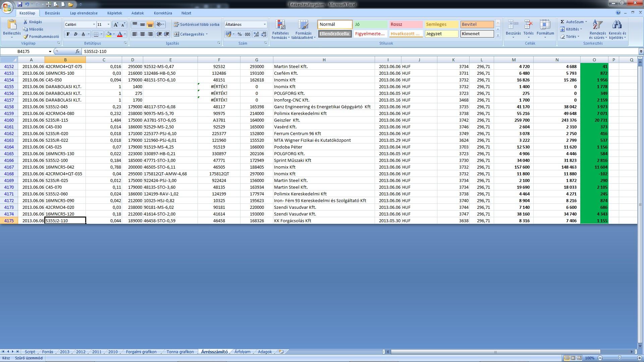
Task: Click the fx insert function icon
Action: (x=77, y=51)
